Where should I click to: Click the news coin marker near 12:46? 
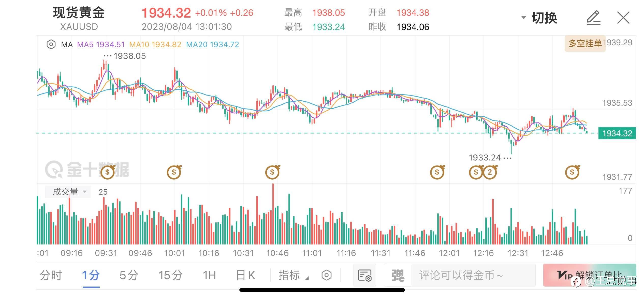pos(572,172)
